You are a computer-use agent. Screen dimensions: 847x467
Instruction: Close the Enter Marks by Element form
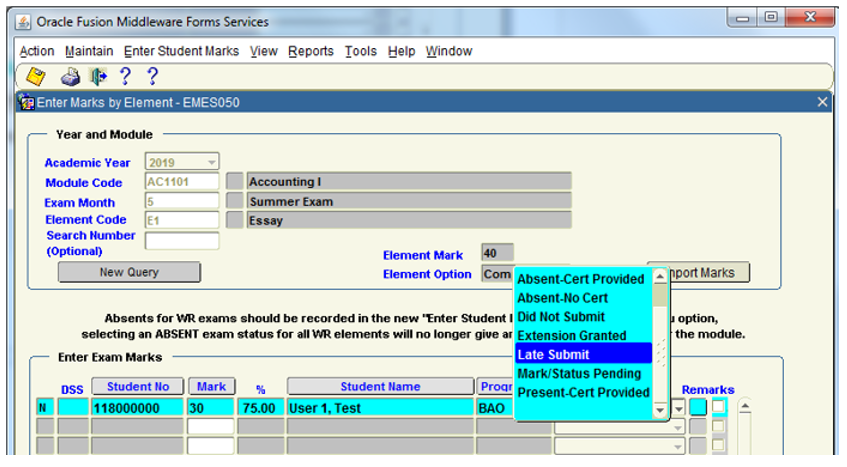(x=822, y=102)
